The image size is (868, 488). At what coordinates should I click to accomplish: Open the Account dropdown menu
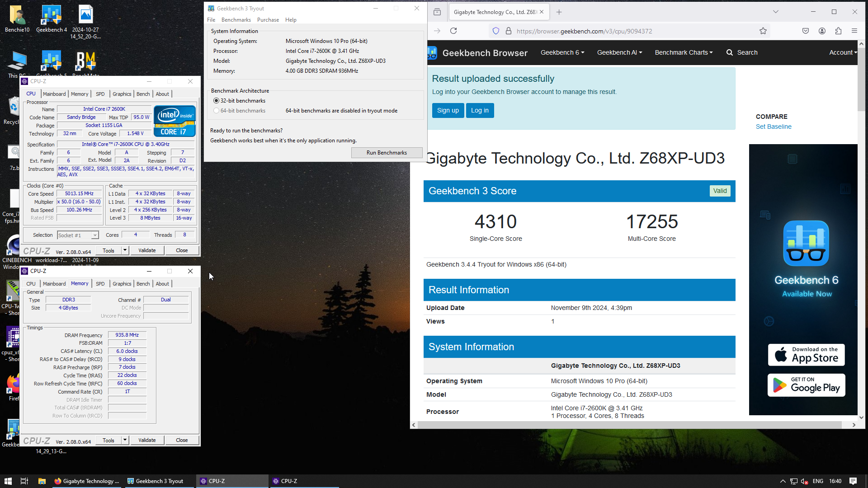[843, 52]
